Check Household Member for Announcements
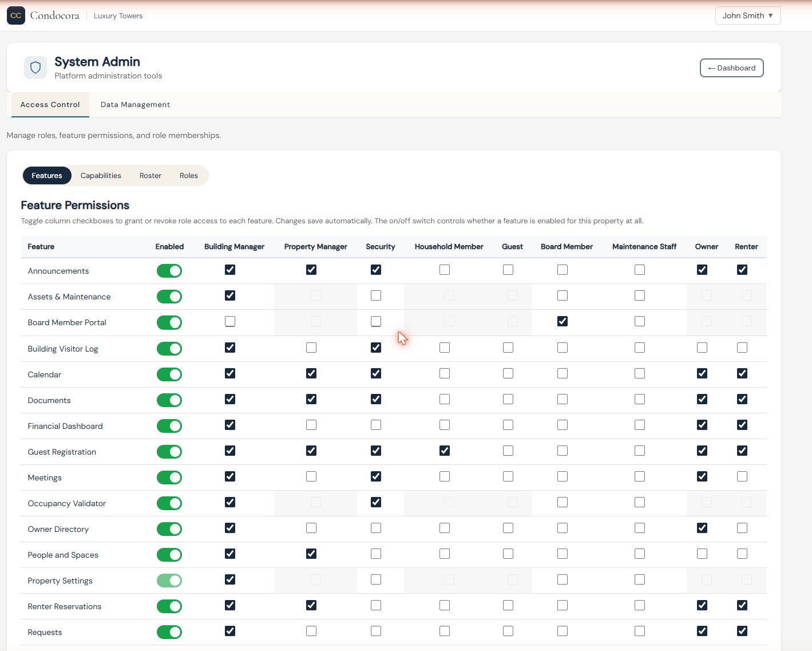812x651 pixels. pyautogui.click(x=445, y=270)
